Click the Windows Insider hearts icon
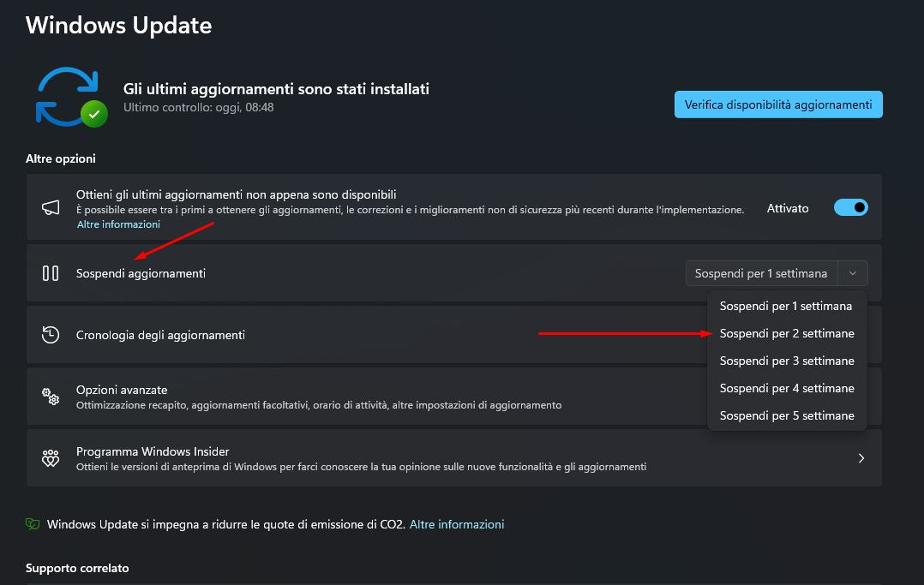 pos(51,458)
